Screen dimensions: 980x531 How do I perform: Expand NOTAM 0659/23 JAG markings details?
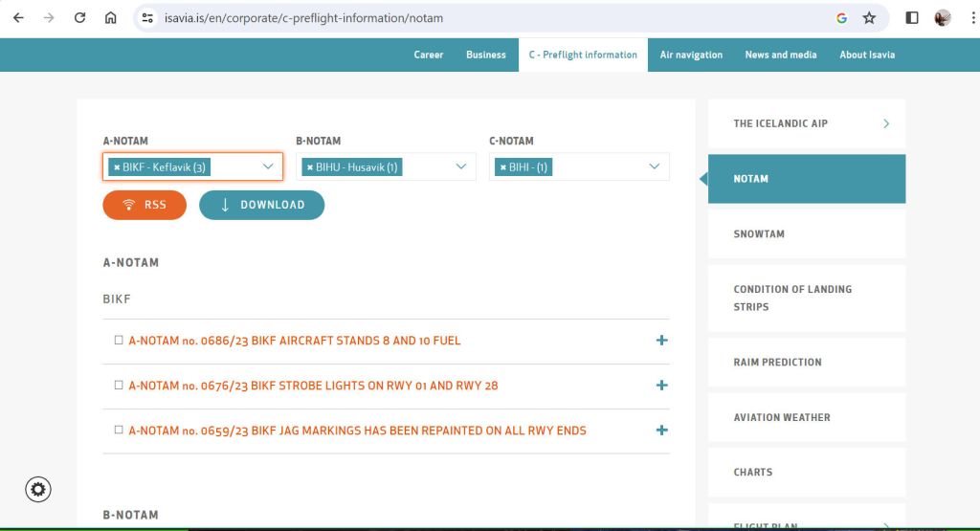tap(661, 431)
